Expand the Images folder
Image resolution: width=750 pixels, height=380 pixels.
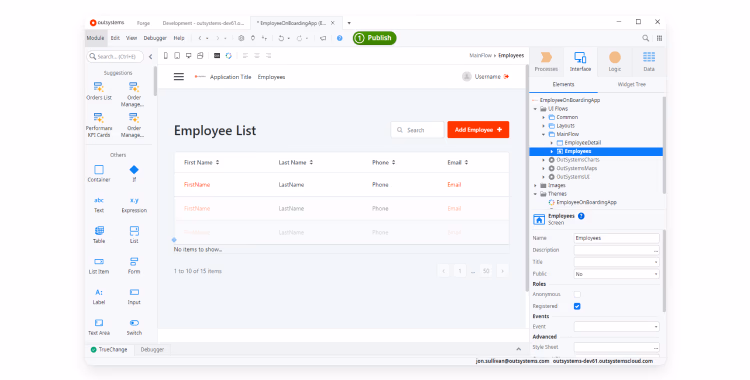tap(535, 185)
